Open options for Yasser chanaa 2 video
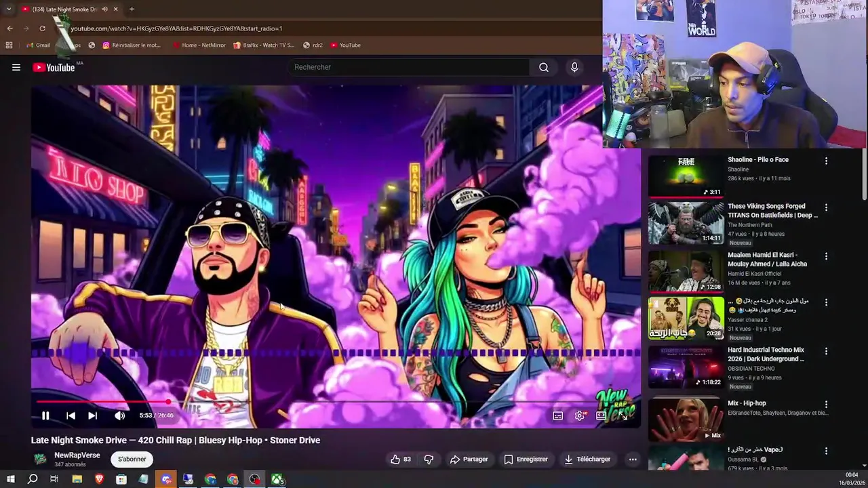Image resolution: width=868 pixels, height=488 pixels. 826,302
